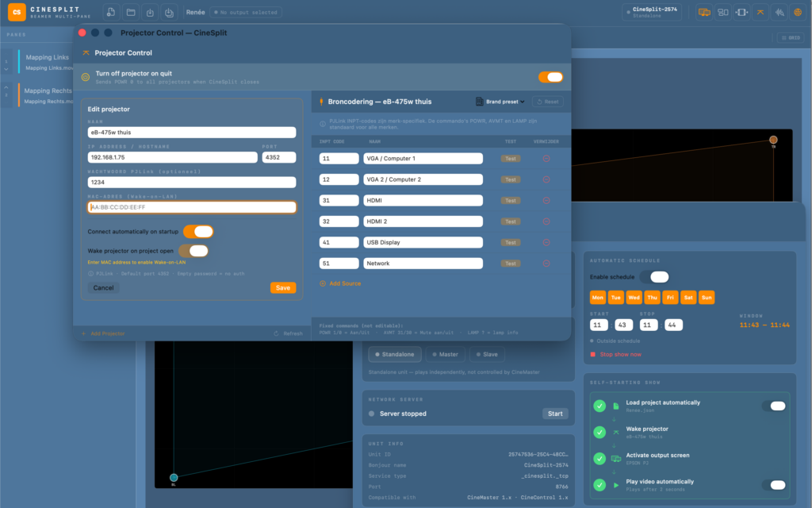Viewport: 812px width, 508px height.
Task: Open the Brand preset dropdown
Action: (x=500, y=102)
